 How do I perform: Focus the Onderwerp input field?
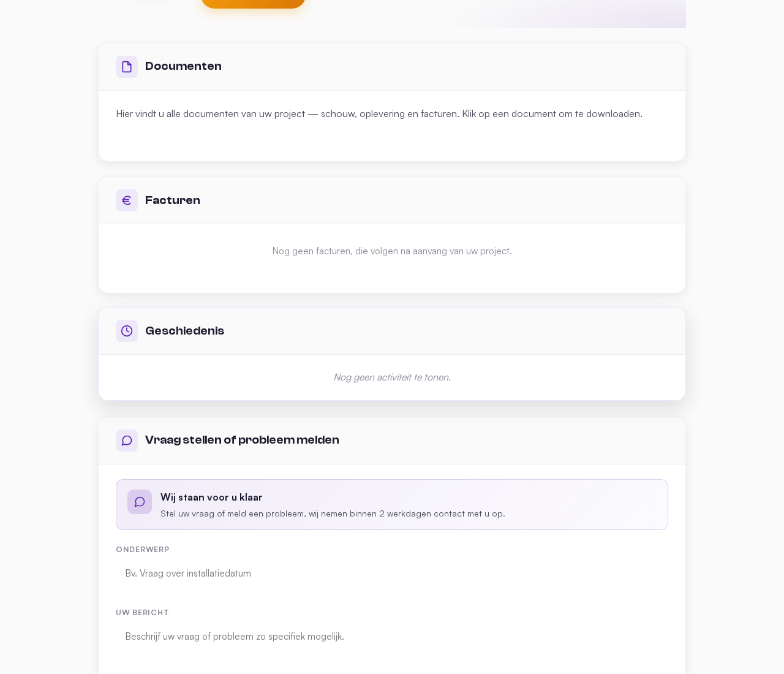point(392,574)
